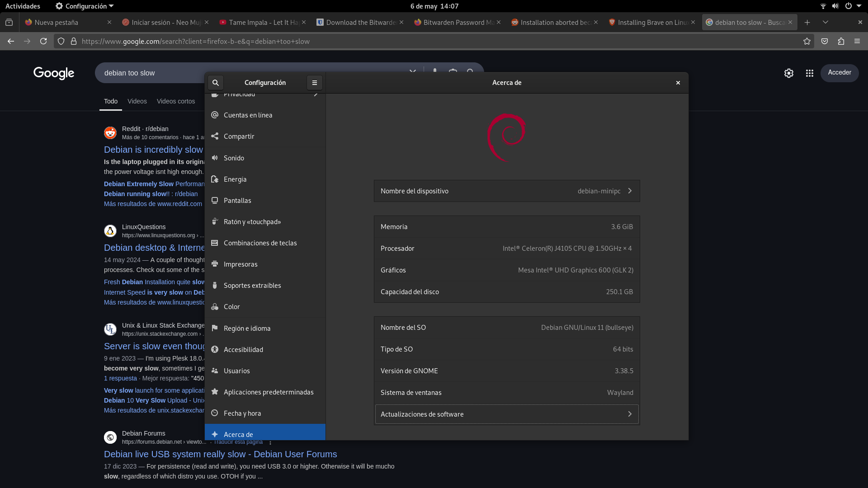This screenshot has width=868, height=488.
Task: Click the Soportes extraíbles USB icon
Action: [215, 286]
